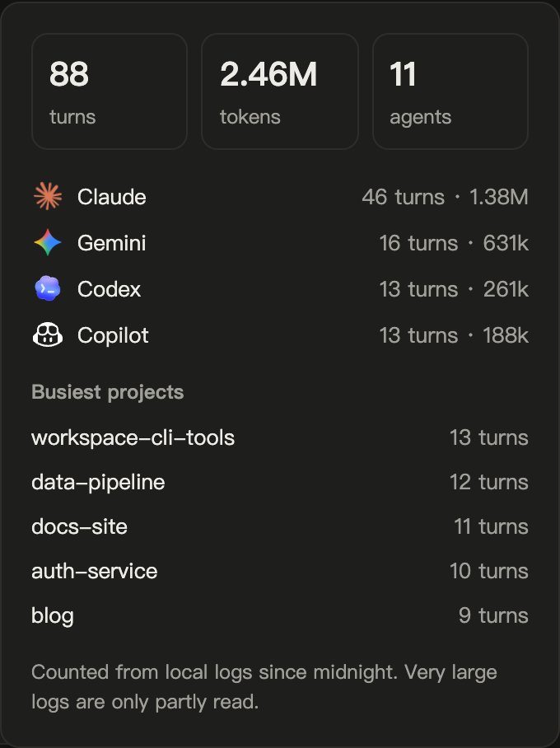Viewport: 560px width, 748px height.
Task: Click the '46 turns · 1.38M' value
Action: pos(445,197)
